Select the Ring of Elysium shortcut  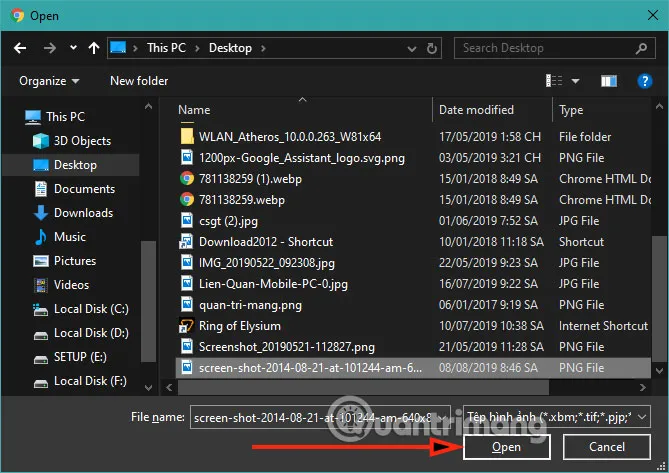pos(239,325)
